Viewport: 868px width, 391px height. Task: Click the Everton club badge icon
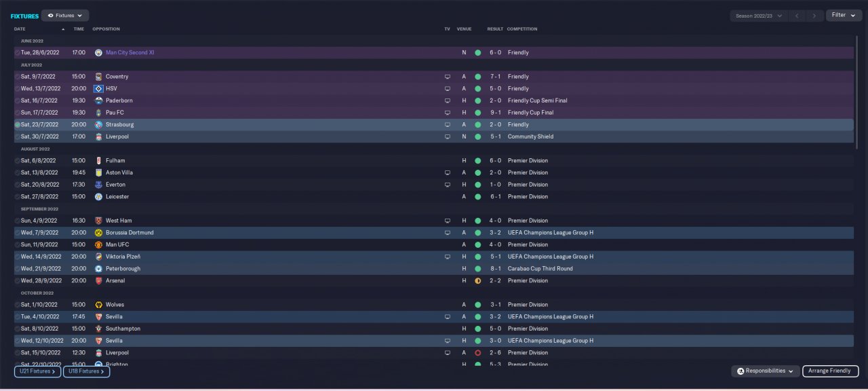coord(98,185)
